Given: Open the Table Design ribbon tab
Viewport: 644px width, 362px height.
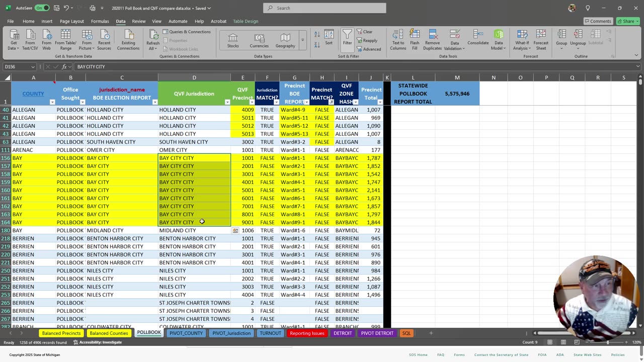Looking at the screenshot, I should click(x=246, y=21).
